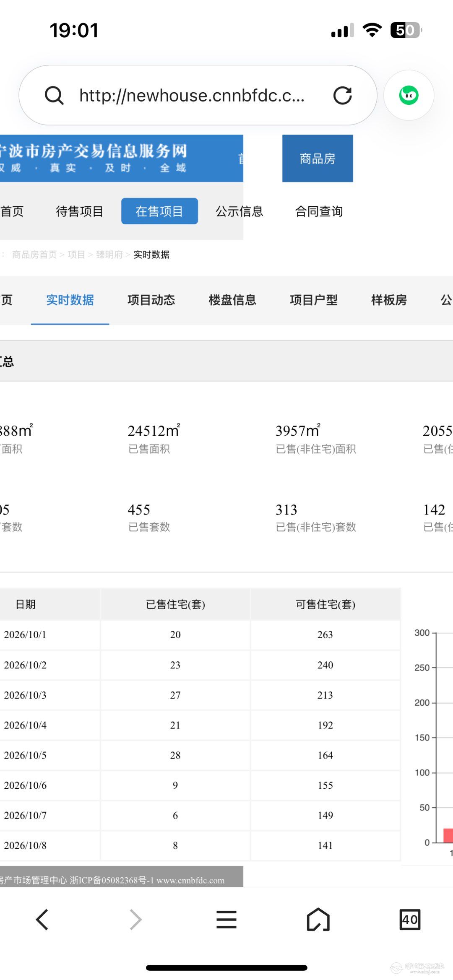Image resolution: width=453 pixels, height=980 pixels.
Task: Reload the page with refresh icon
Action: point(342,96)
